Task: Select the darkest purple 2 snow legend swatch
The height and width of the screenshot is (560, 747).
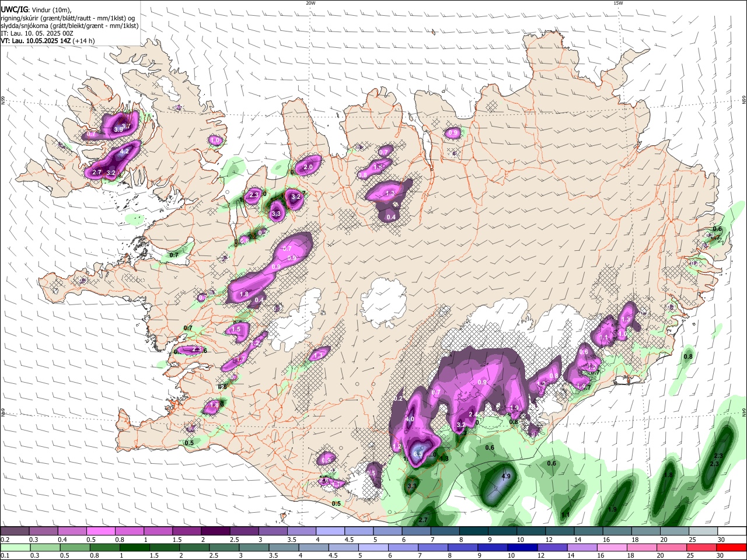Action: tap(215, 531)
